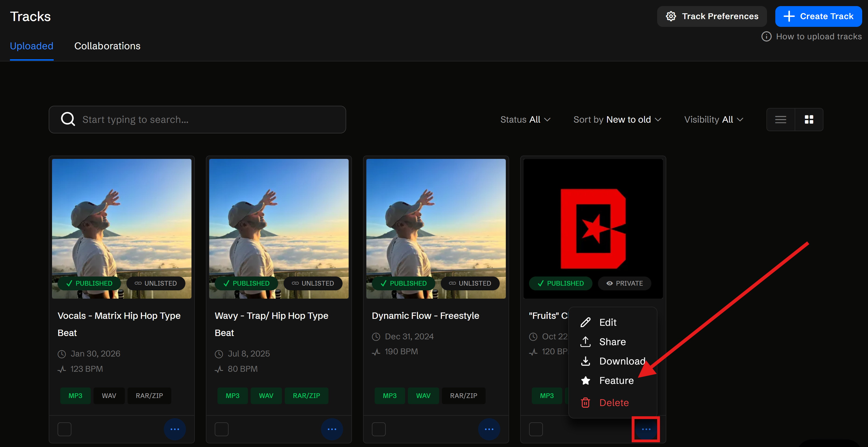Viewport: 868px width, 447px height.
Task: Expand the Status All filter
Action: (525, 120)
